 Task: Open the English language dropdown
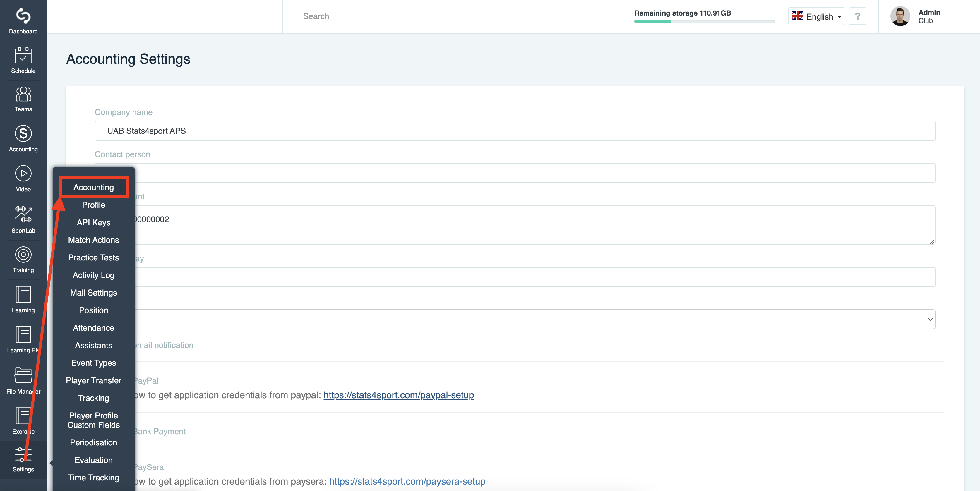click(x=816, y=16)
